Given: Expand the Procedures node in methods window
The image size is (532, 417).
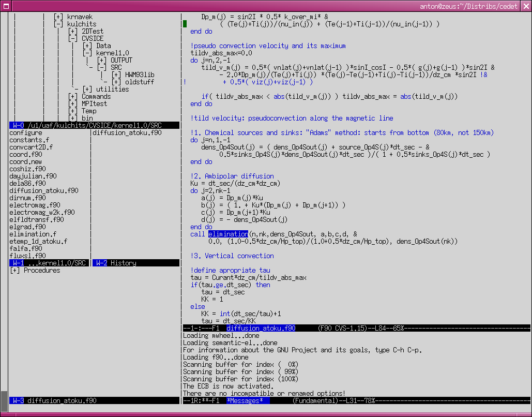Looking at the screenshot, I should pyautogui.click(x=15, y=271).
